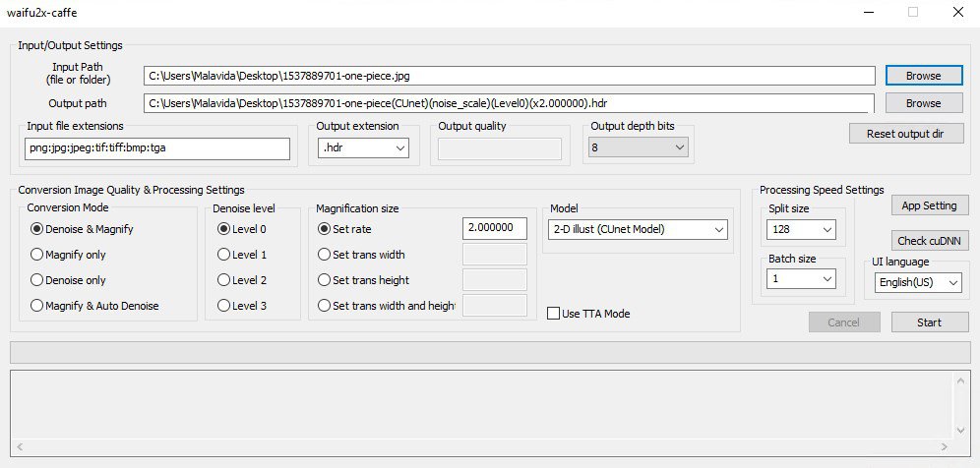Expand the Output extension dropdown
This screenshot has height=468, width=980.
[x=363, y=147]
